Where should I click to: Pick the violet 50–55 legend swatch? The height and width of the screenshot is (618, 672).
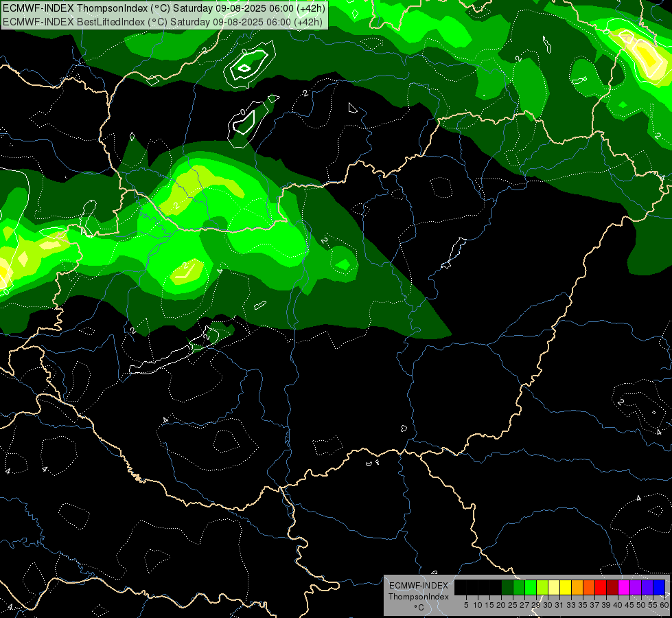tap(647, 587)
